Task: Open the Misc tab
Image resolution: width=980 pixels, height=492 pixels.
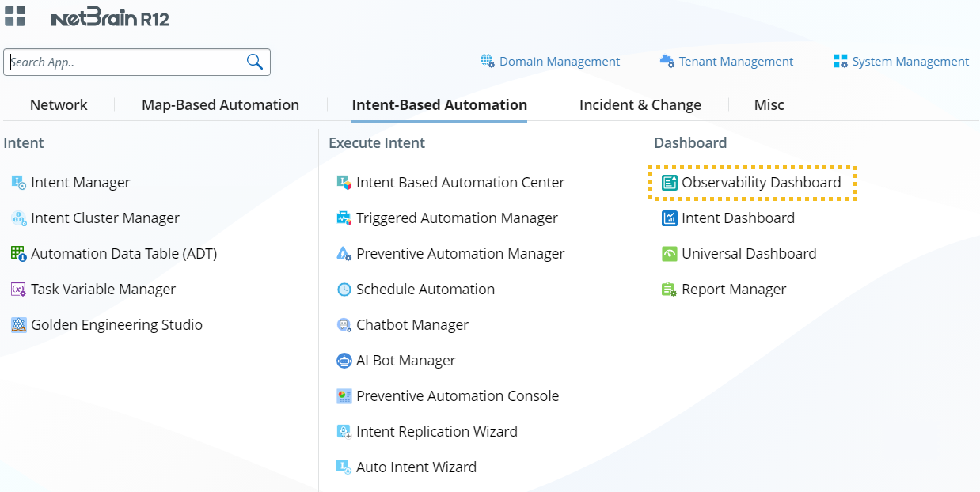Action: (x=769, y=105)
